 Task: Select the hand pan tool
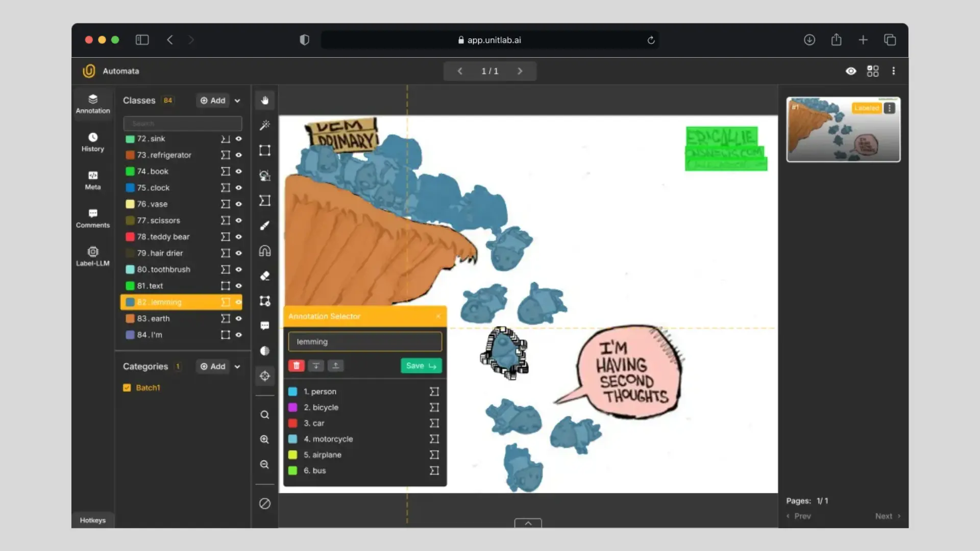click(x=264, y=101)
